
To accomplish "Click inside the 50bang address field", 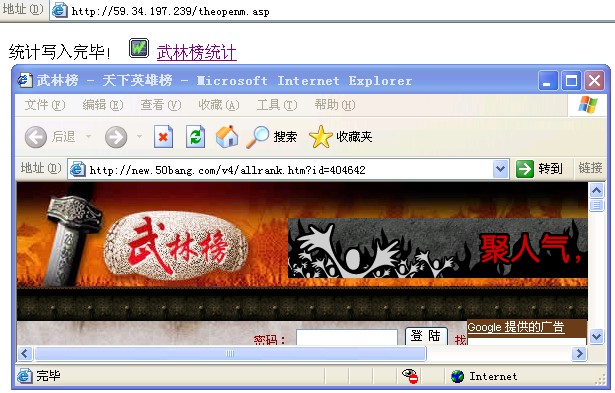I will click(x=288, y=169).
